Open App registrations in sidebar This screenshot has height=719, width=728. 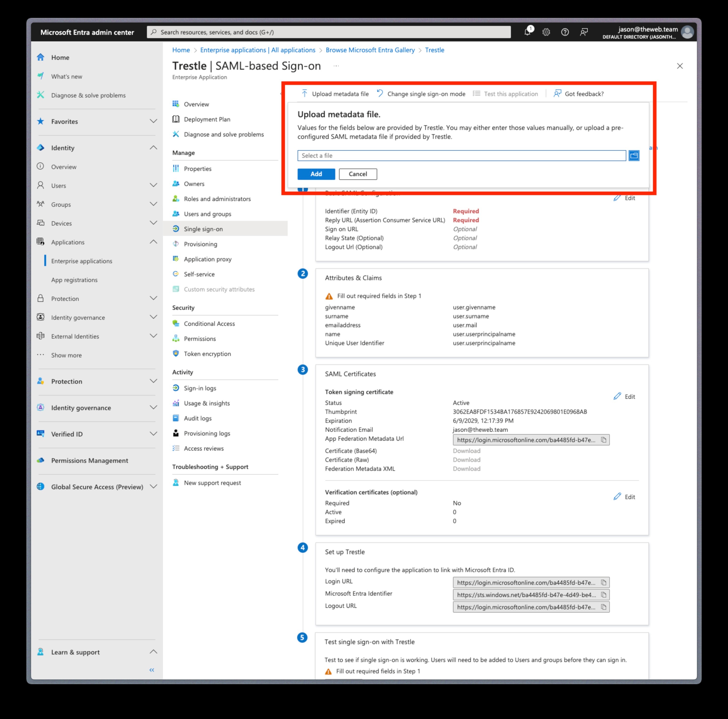74,280
